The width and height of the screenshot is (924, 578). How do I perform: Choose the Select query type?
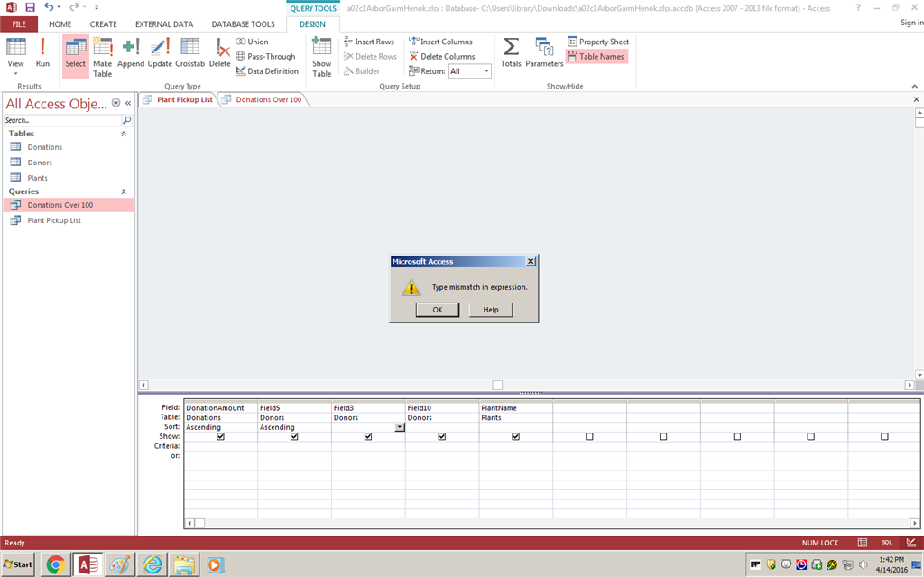pos(76,56)
